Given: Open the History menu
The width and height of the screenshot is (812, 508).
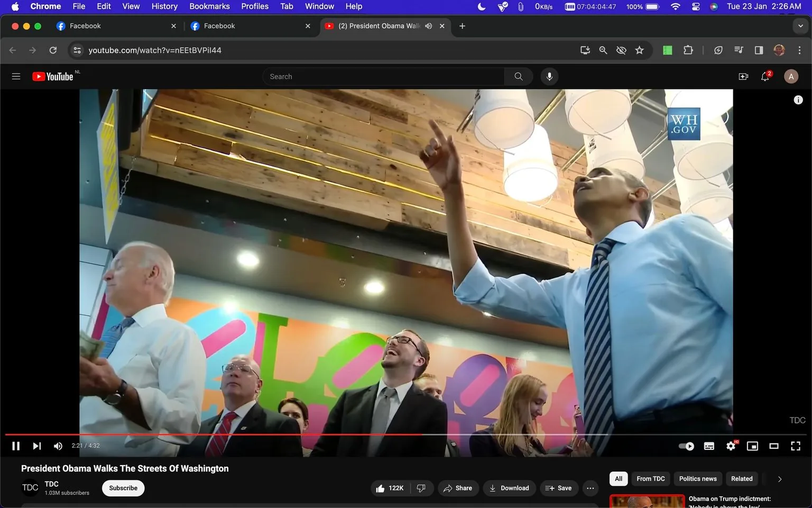Looking at the screenshot, I should [164, 6].
